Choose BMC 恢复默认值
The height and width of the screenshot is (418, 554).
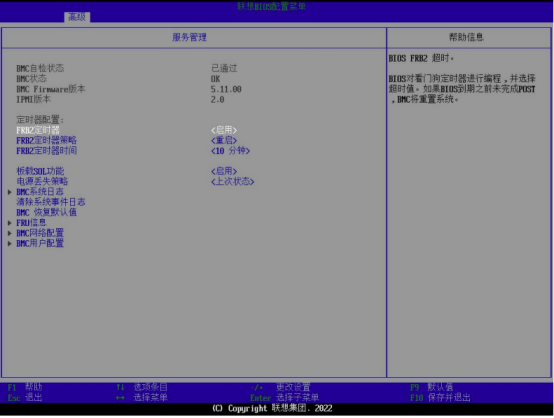pyautogui.click(x=46, y=212)
